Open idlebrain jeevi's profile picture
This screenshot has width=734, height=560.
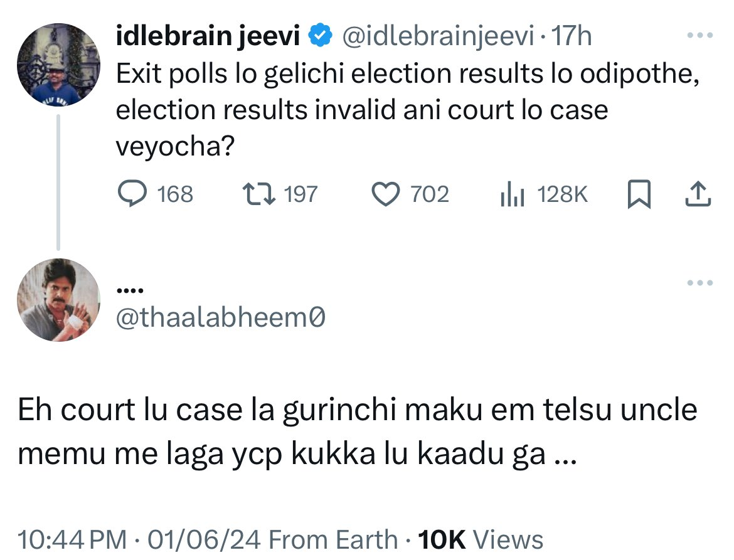(x=58, y=65)
